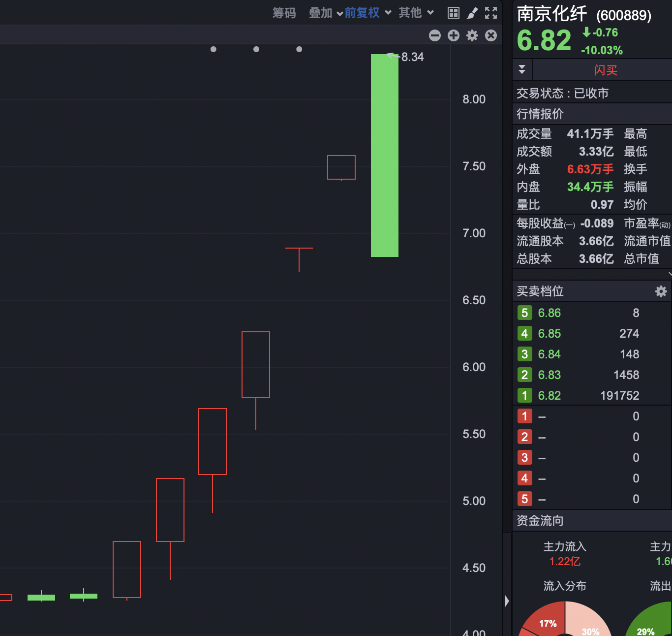Click the red buy level 5 badge
The width and height of the screenshot is (672, 636).
pos(524,499)
